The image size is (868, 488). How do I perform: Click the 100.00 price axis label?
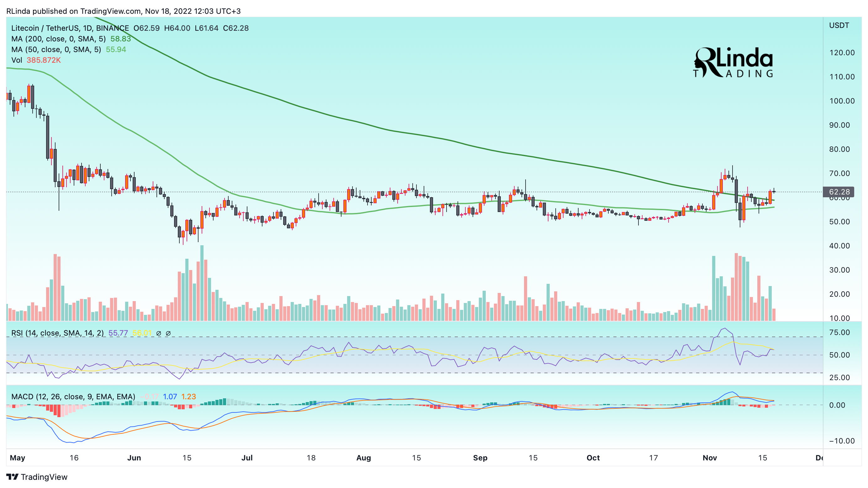[x=842, y=101]
